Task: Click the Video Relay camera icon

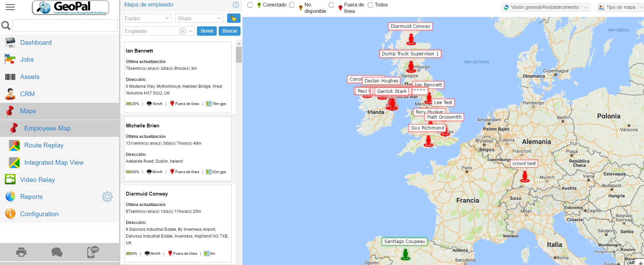Action: pos(10,180)
